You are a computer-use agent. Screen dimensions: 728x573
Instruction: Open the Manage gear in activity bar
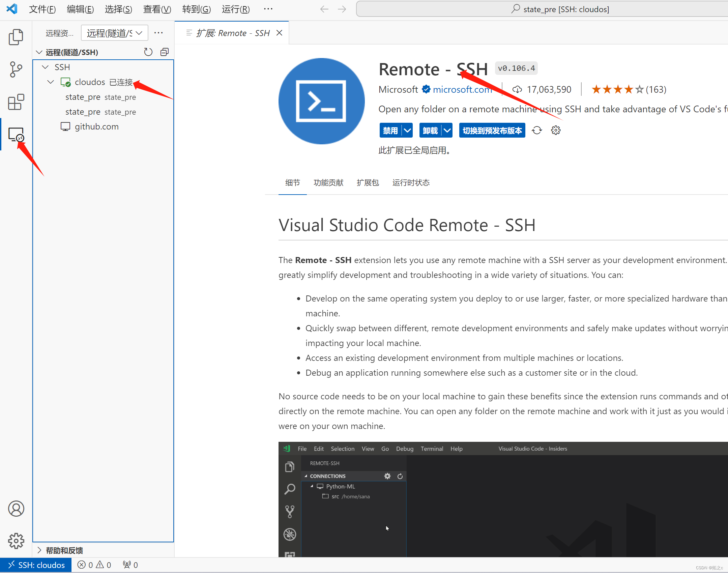coord(16,541)
